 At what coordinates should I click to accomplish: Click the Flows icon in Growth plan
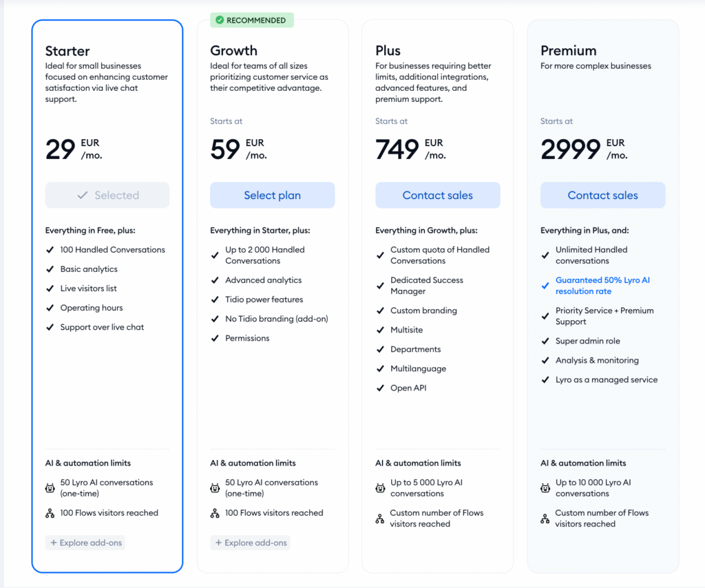click(215, 513)
